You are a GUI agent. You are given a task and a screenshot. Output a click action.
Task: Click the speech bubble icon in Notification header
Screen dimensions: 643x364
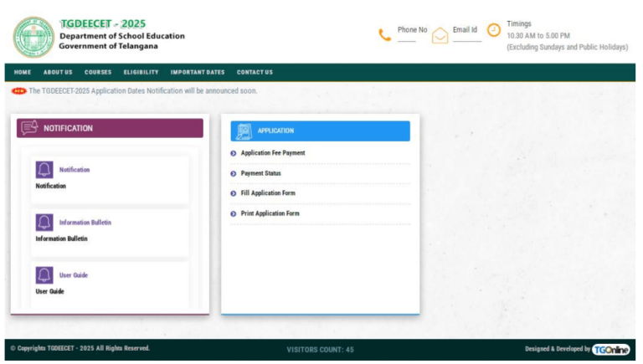pyautogui.click(x=29, y=128)
